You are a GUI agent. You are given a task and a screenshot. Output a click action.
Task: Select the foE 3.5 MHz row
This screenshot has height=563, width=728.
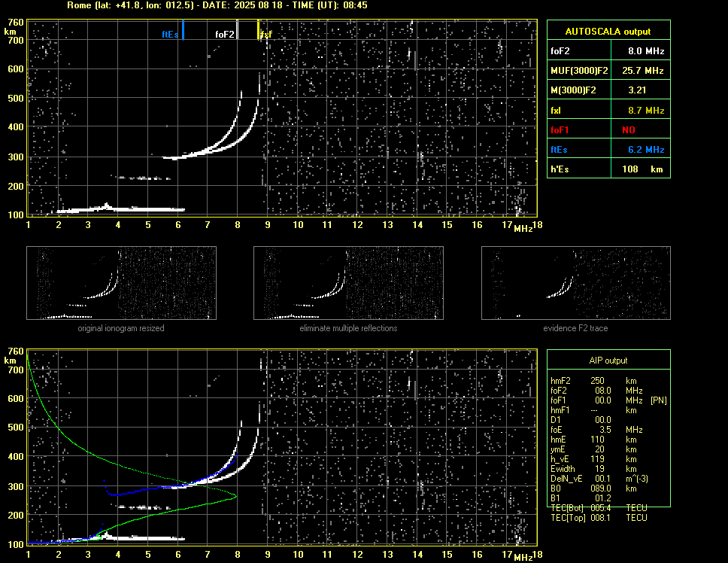(596, 430)
